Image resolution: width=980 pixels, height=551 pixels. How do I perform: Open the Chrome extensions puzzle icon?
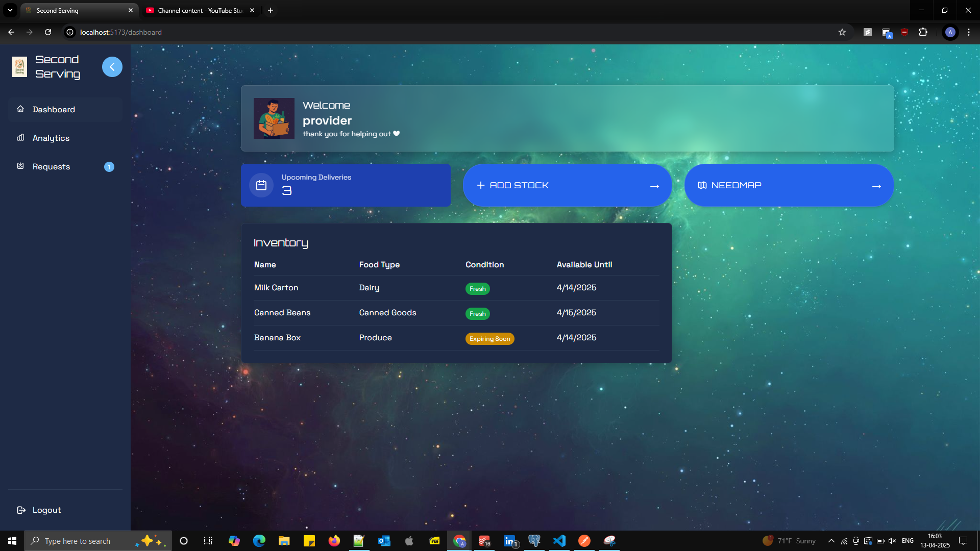(923, 32)
